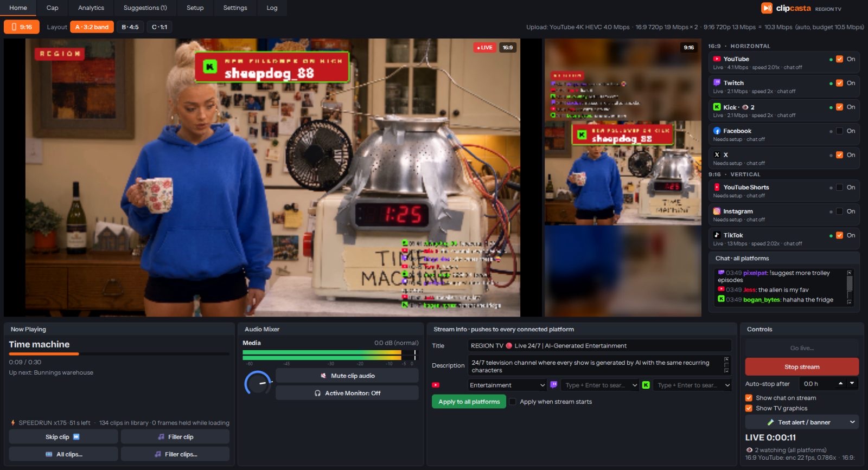Click the Audio Mixer volume knob
The image size is (868, 470).
pos(258,384)
